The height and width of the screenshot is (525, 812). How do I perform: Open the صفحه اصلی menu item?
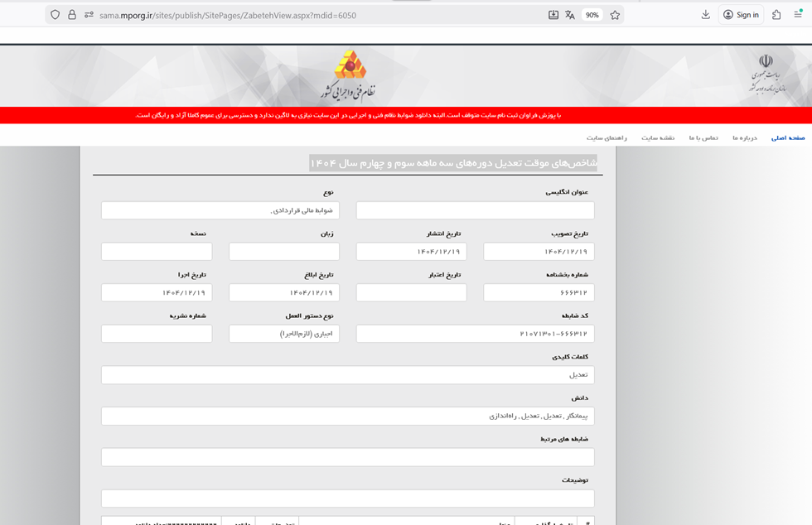[788, 137]
